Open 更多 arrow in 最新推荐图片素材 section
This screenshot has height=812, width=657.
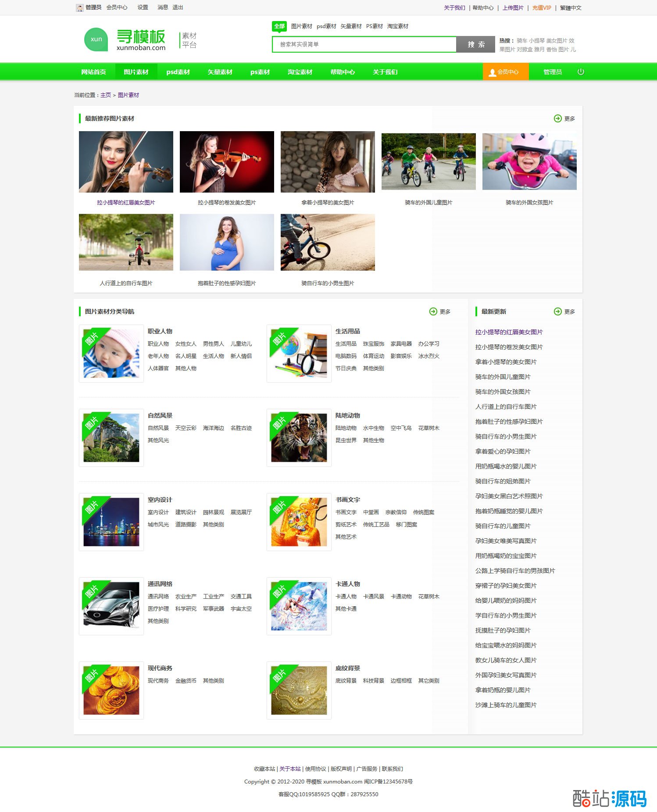point(558,118)
